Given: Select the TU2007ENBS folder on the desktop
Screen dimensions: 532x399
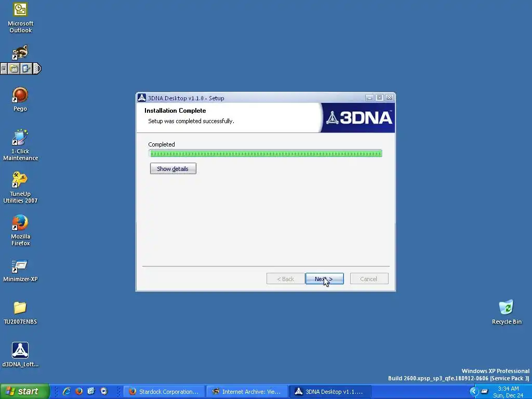Looking at the screenshot, I should tap(20, 313).
